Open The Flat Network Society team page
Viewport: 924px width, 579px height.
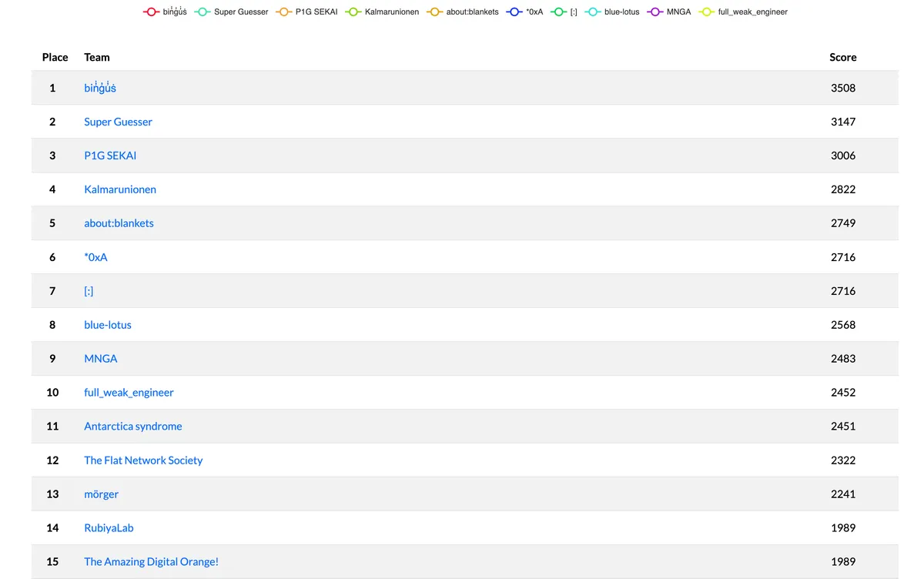143,460
